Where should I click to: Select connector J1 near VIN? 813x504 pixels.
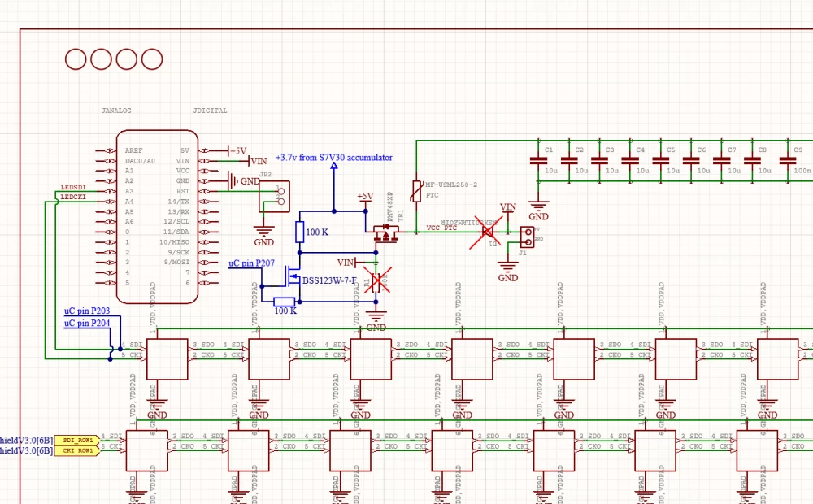pyautogui.click(x=527, y=236)
